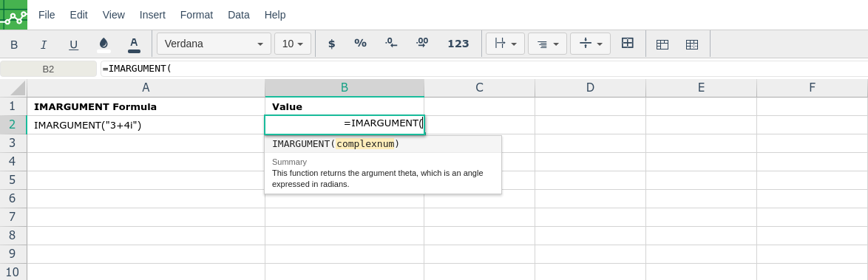Screen dimensions: 868x280
Task: Toggle underline formatting
Action: click(x=74, y=44)
